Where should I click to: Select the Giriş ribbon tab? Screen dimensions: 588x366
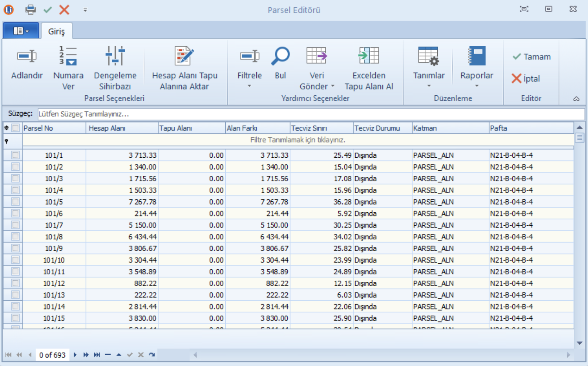tap(57, 31)
